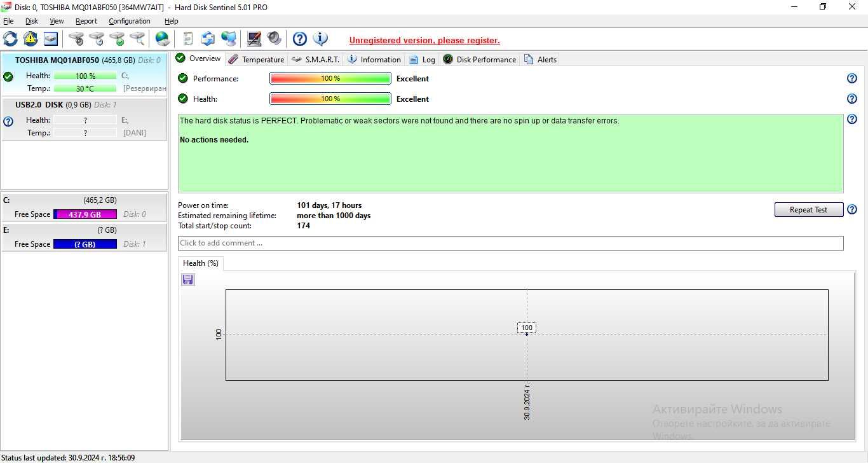Screen dimensions: 868x463
Task: Click the 30.9.2024 date label on graph
Action: [x=527, y=402]
